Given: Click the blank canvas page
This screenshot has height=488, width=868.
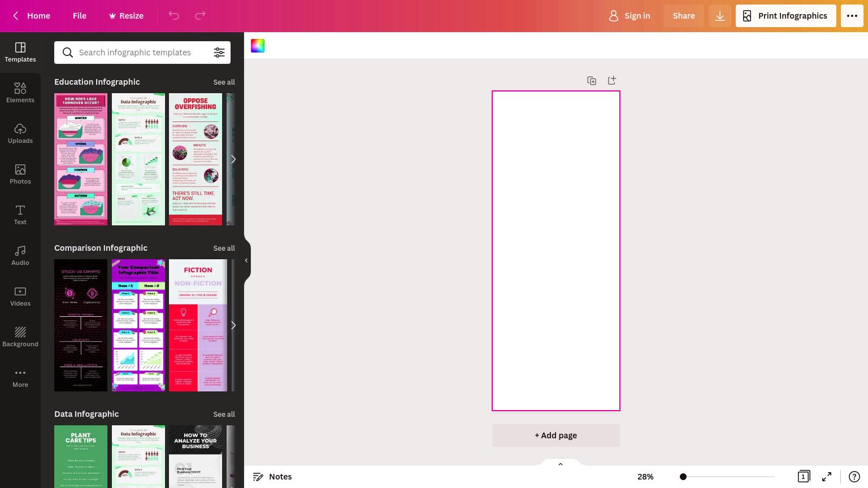Looking at the screenshot, I should pyautogui.click(x=556, y=251).
